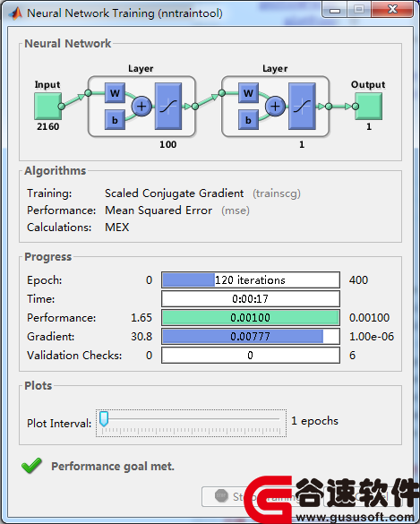Click the green Output block labeled 1
The image size is (420, 524).
pyautogui.click(x=369, y=107)
